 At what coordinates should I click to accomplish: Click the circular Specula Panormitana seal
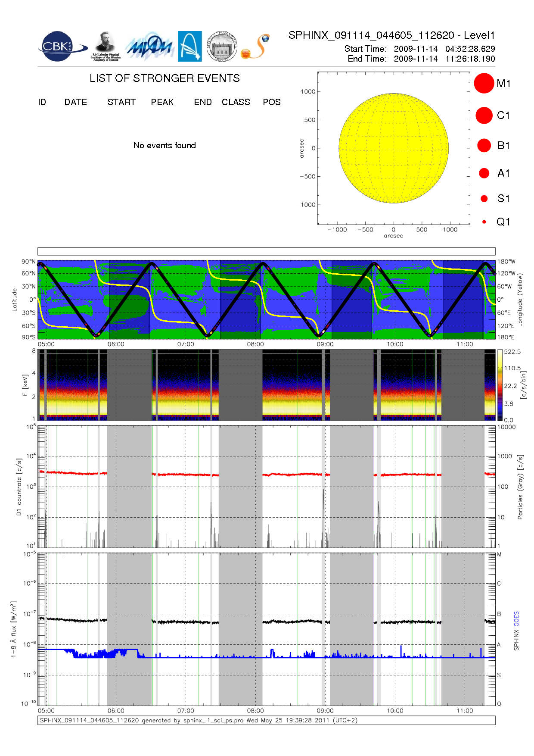pyautogui.click(x=222, y=47)
